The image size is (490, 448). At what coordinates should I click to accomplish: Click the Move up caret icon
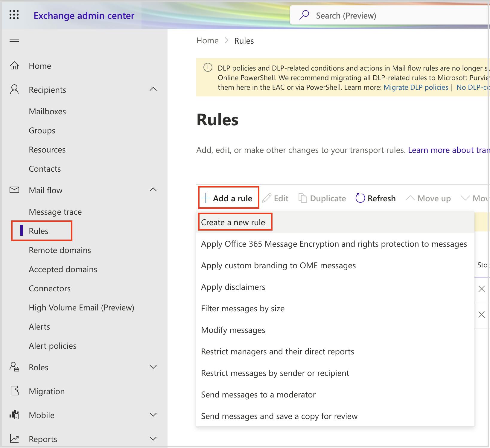coord(410,198)
